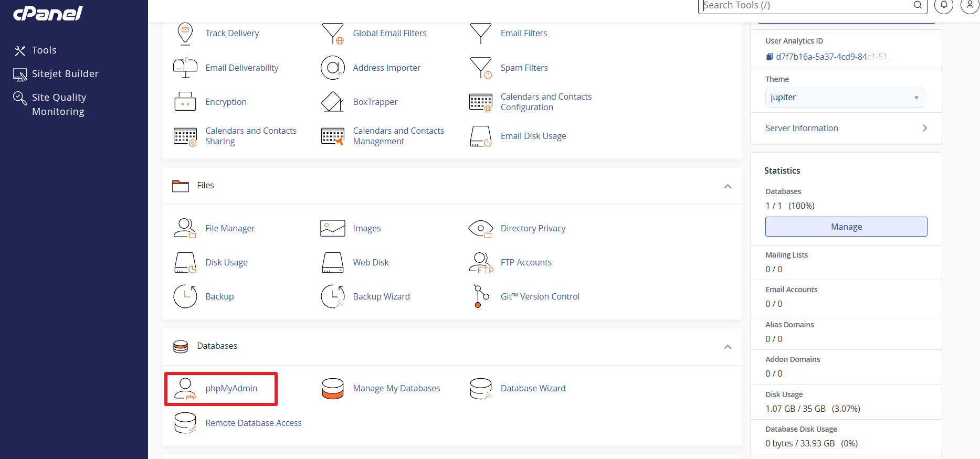Click the Disk Usage value 1.07 GB / 35 GB

pyautogui.click(x=795, y=409)
